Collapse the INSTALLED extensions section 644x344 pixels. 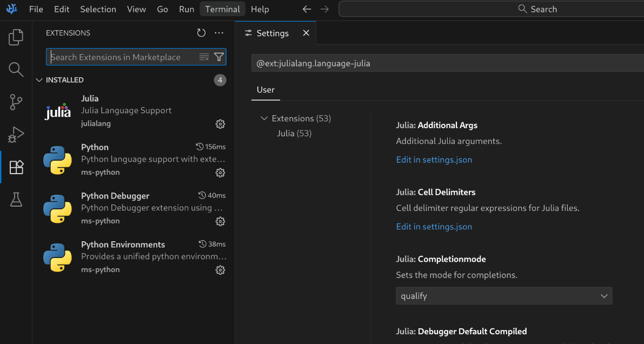[39, 80]
